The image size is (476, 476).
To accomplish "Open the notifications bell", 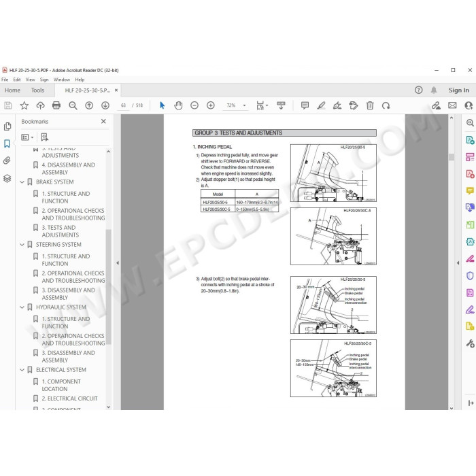I will tap(434, 90).
